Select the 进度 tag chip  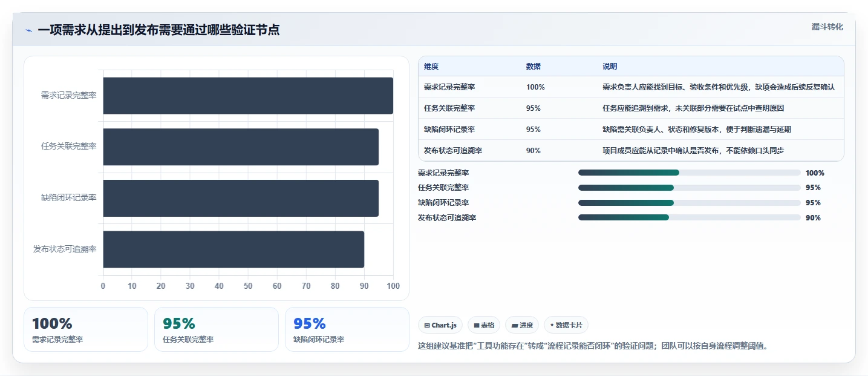(522, 325)
